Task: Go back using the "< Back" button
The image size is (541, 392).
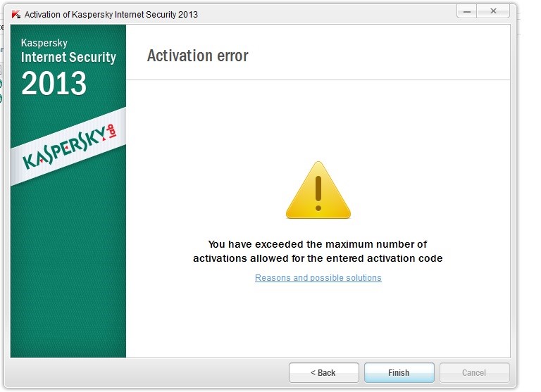Action: (323, 373)
